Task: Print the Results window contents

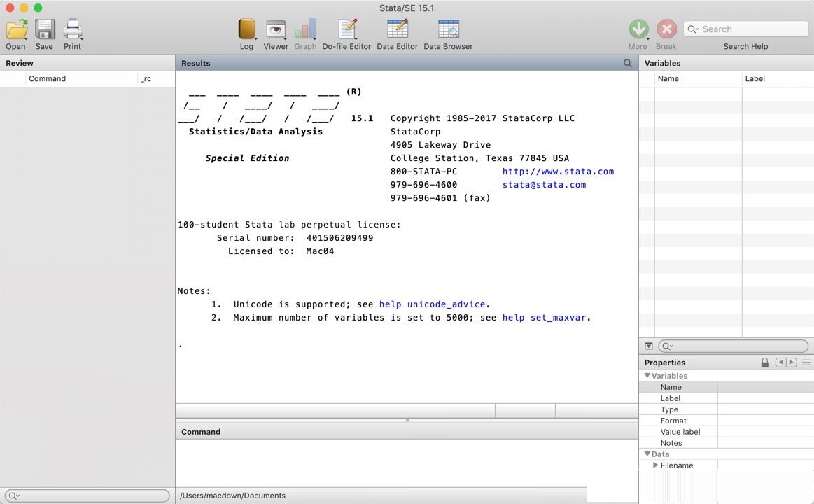Action: 72,28
